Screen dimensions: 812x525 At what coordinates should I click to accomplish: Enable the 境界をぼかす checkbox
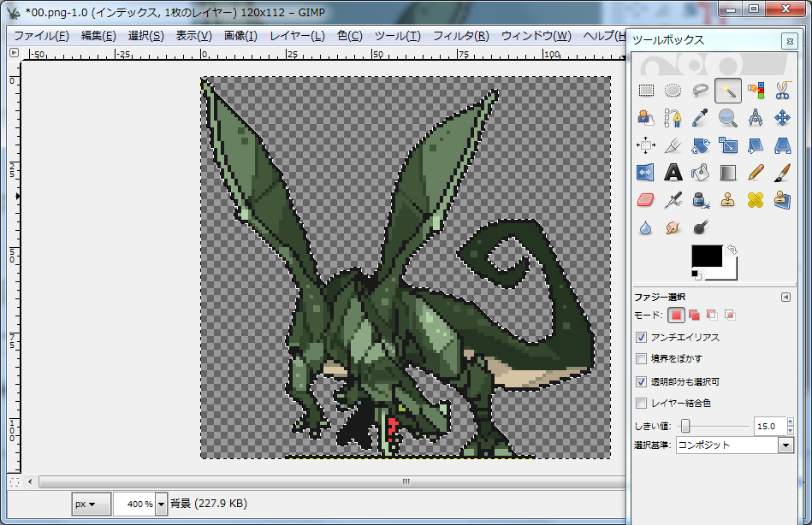[642, 359]
